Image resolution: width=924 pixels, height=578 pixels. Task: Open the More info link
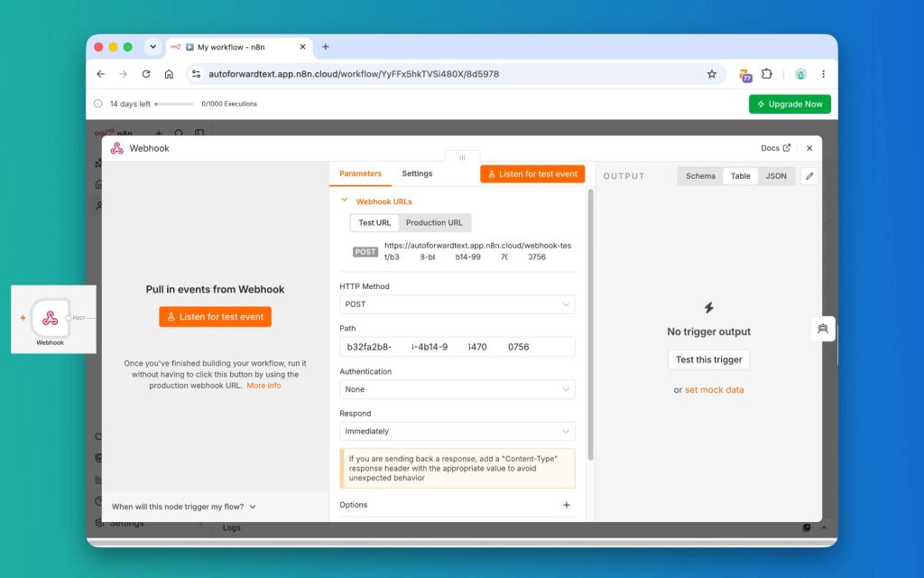[x=263, y=385]
